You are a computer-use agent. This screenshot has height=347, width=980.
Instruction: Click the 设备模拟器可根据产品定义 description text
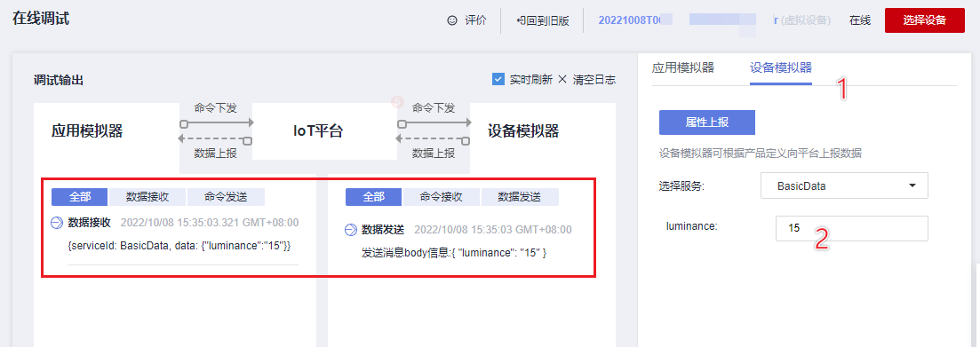point(761,154)
